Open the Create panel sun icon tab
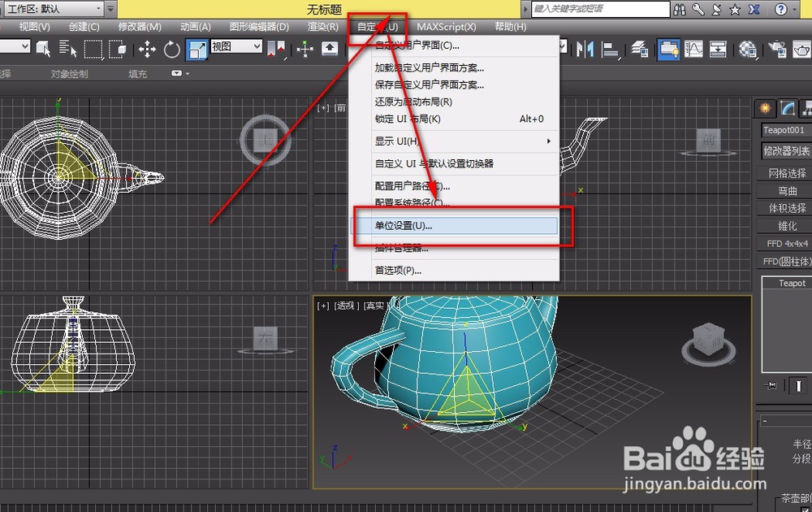The height and width of the screenshot is (512, 812). click(x=765, y=108)
